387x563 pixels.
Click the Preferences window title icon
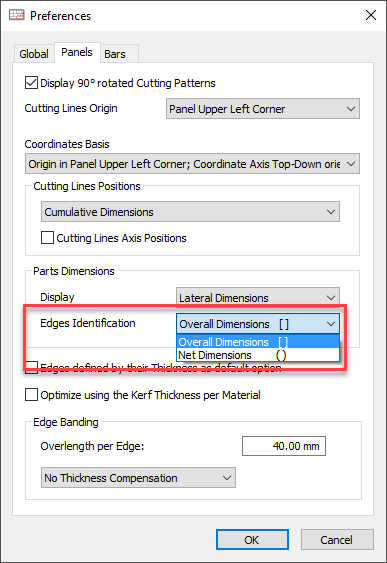click(x=17, y=15)
